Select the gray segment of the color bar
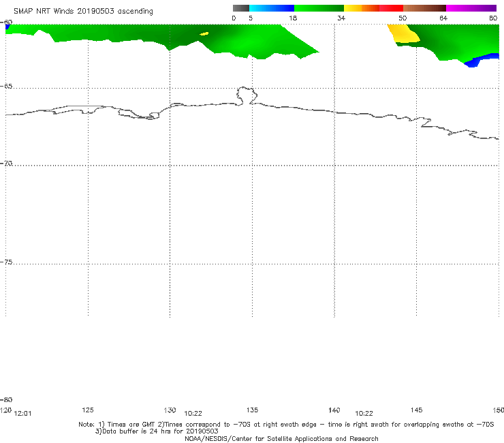The image size is (504, 443). click(x=241, y=8)
